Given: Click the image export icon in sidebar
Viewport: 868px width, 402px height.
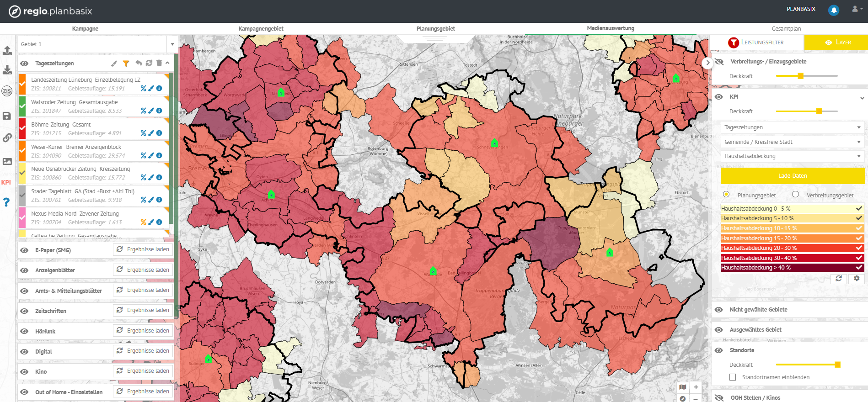Looking at the screenshot, I should coord(7,161).
